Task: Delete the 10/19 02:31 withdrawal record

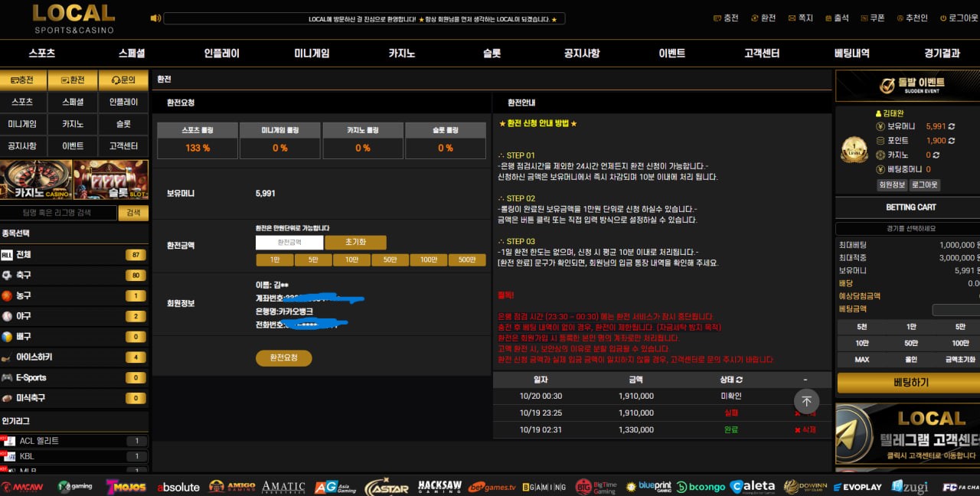Action: [x=805, y=430]
